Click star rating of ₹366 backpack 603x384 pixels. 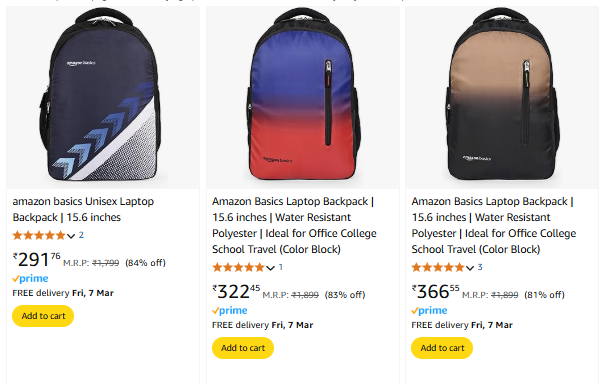point(438,267)
